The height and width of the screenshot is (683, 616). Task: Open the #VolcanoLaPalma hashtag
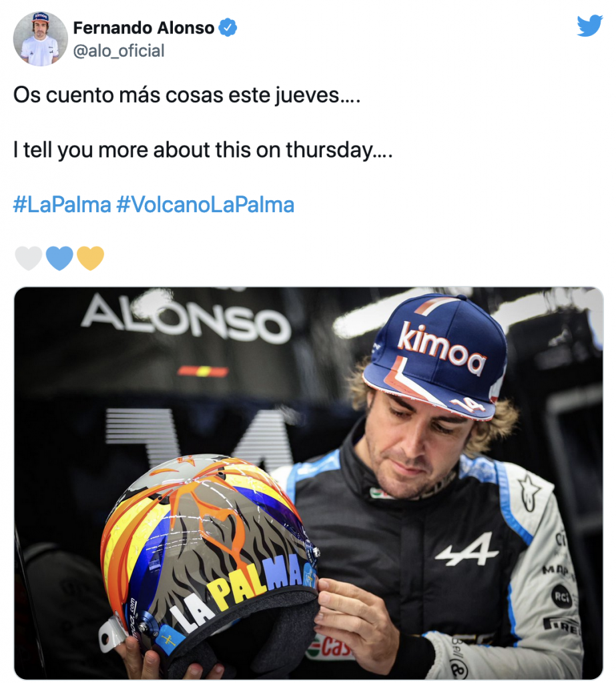(x=206, y=205)
